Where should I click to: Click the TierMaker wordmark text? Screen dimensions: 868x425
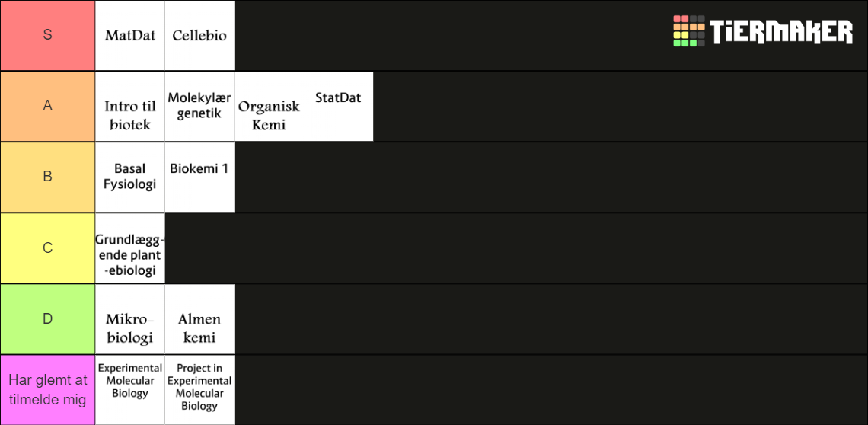point(782,31)
